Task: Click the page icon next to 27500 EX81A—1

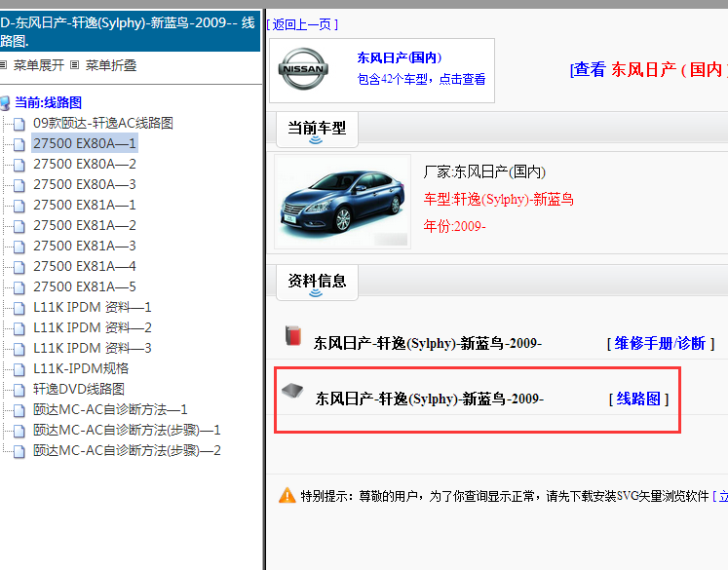Action: click(19, 206)
